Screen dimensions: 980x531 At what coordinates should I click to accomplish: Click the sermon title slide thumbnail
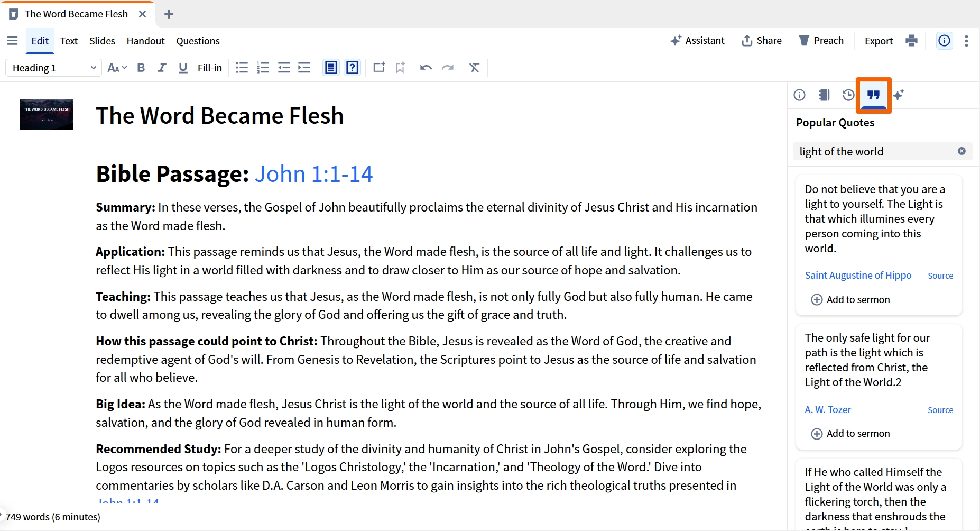click(x=47, y=114)
